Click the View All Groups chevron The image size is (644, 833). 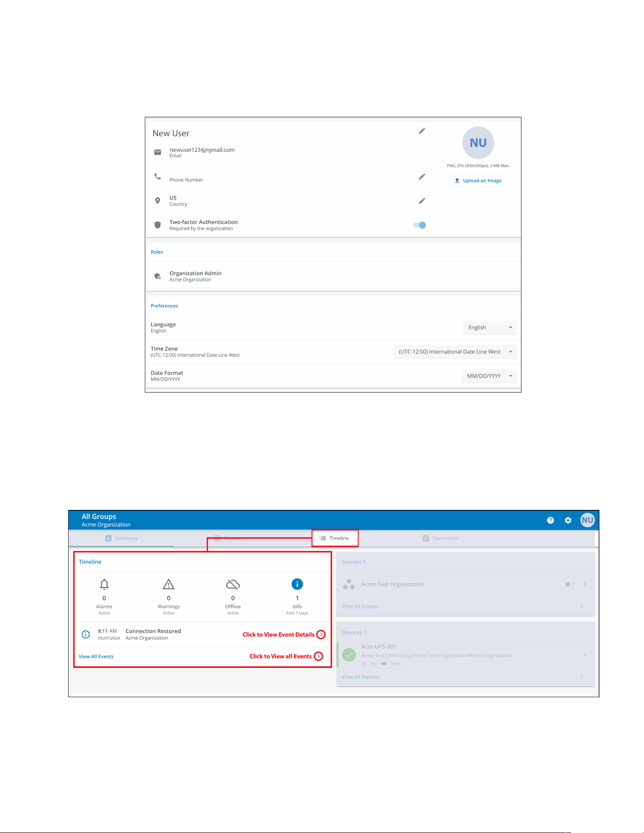point(582,606)
